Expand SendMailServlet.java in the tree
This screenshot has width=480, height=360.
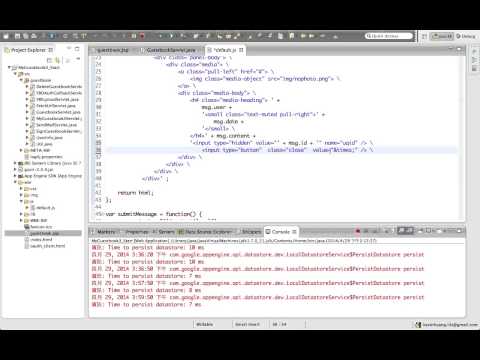[27, 125]
